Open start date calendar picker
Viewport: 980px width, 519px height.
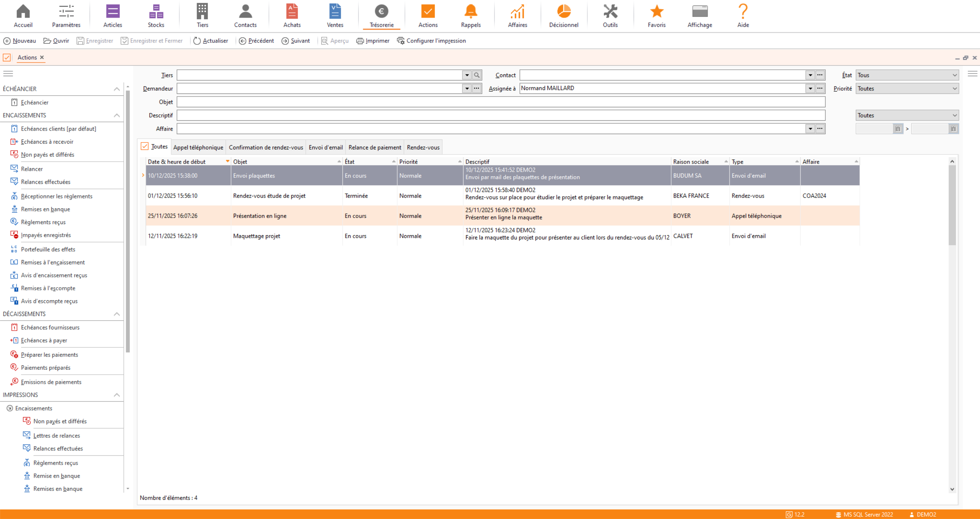coord(898,129)
